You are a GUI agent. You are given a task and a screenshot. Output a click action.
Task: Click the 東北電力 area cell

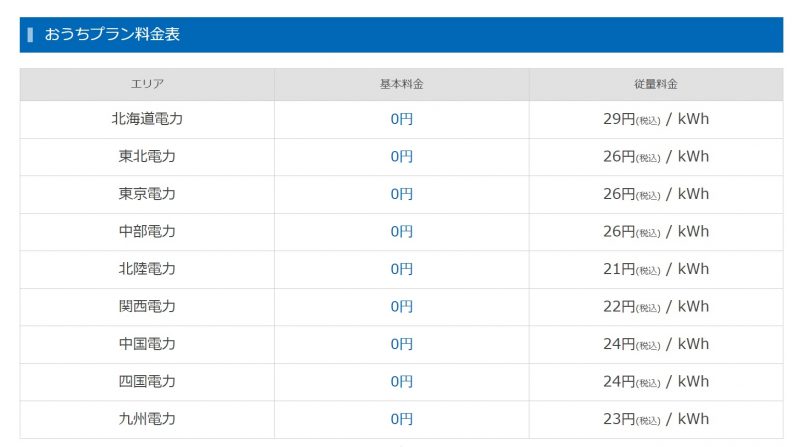click(x=147, y=157)
